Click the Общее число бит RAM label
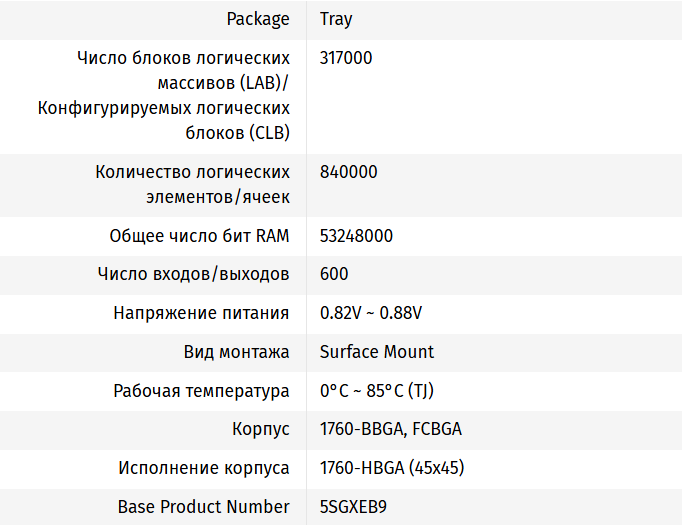The width and height of the screenshot is (682, 525). [199, 236]
